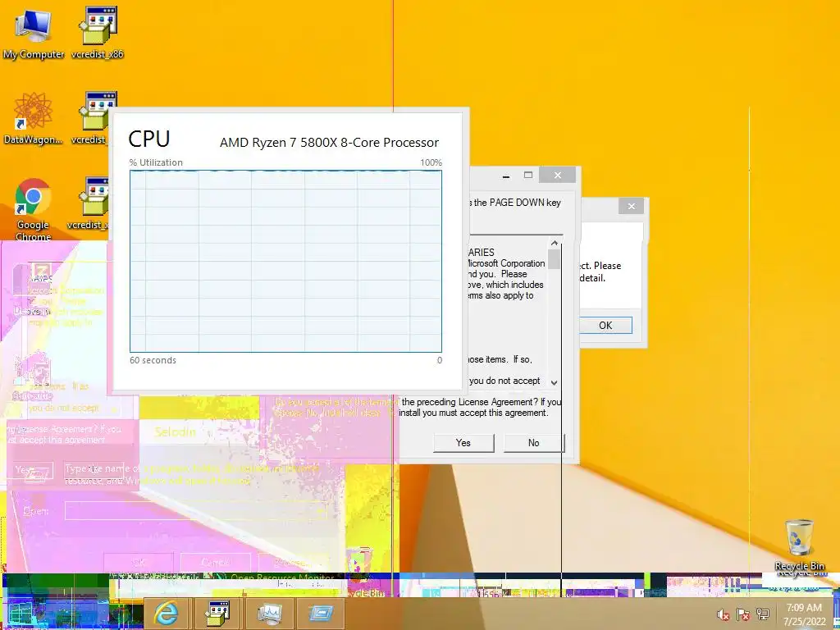Image resolution: width=840 pixels, height=630 pixels.
Task: Click the AMD Ryzen 7 5800X processor name
Action: 329,143
